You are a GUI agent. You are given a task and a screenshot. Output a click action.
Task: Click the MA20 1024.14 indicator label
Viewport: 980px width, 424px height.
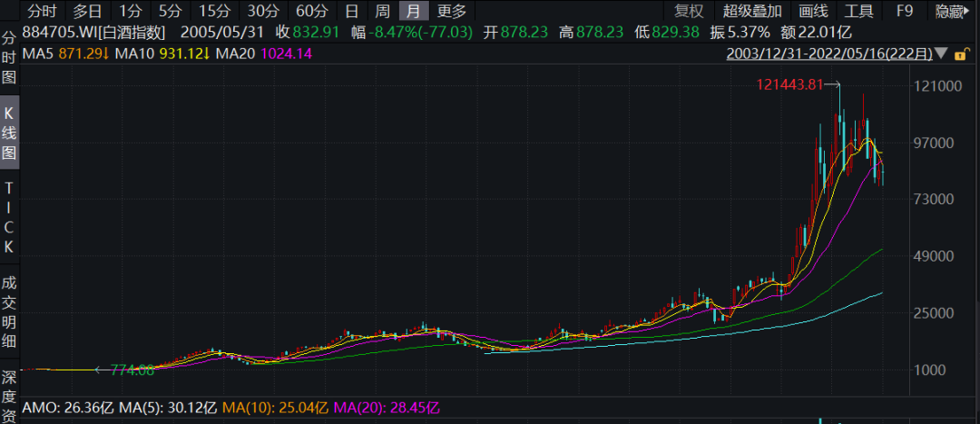point(264,54)
